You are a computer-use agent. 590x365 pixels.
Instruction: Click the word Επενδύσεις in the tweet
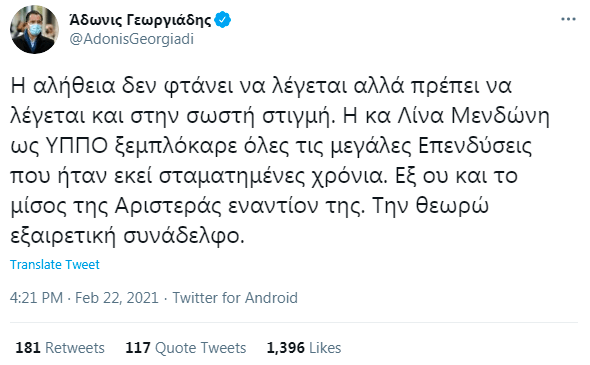point(475,146)
